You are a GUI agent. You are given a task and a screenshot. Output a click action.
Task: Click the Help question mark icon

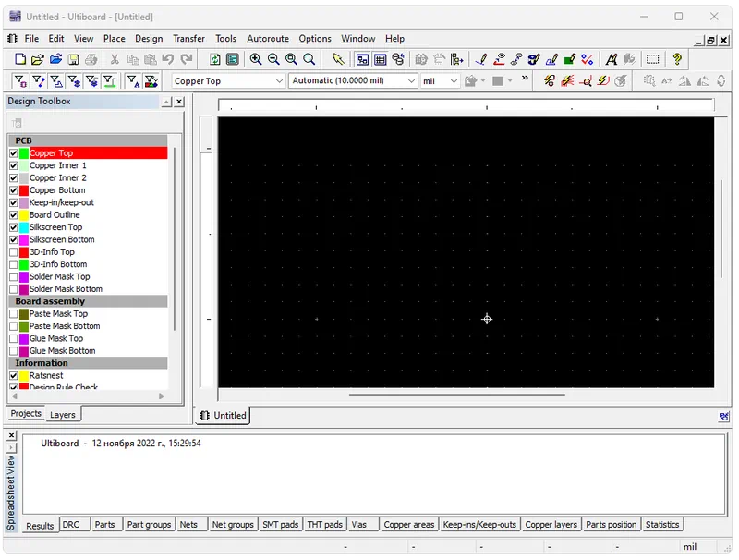677,59
